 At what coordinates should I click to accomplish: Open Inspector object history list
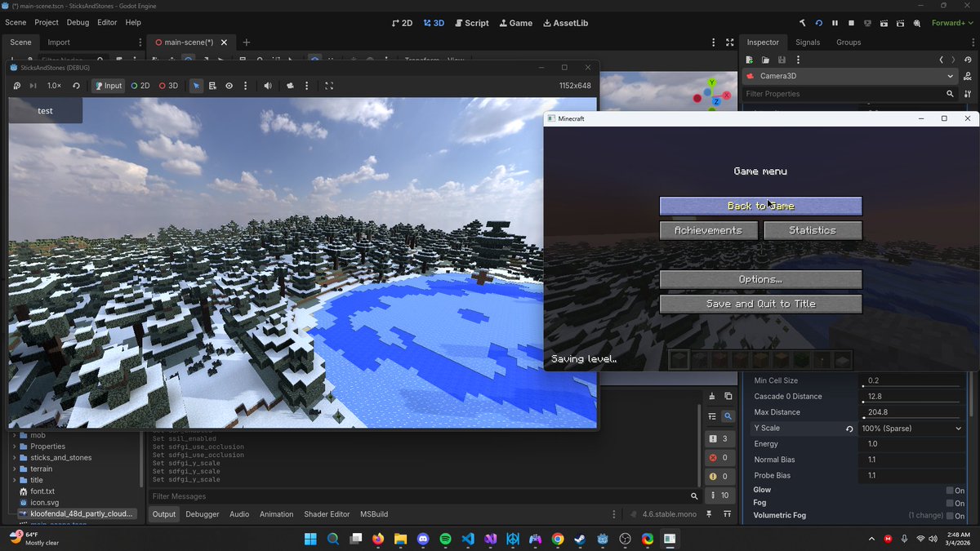[x=968, y=60]
